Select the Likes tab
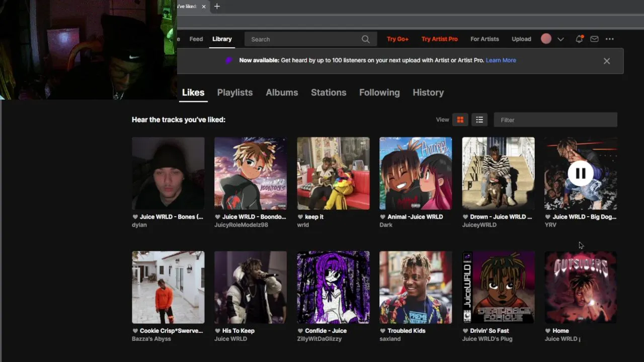The image size is (644, 362). (193, 93)
